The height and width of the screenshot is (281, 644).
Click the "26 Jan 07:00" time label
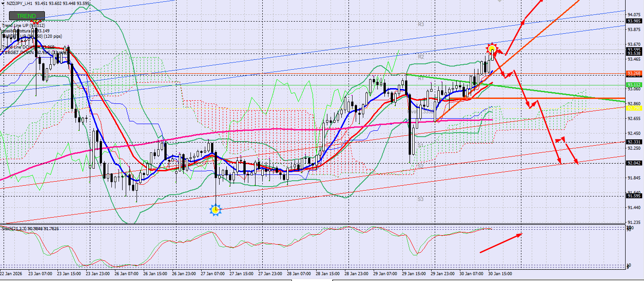(128, 273)
